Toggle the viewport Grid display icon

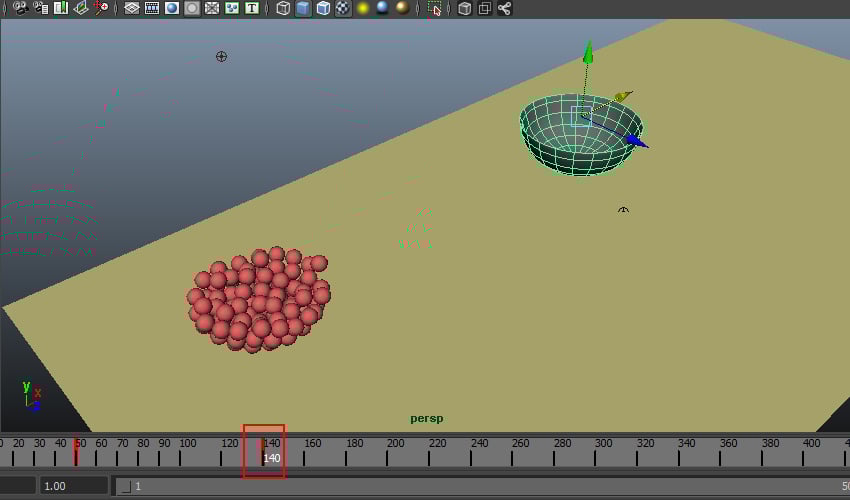(x=132, y=8)
